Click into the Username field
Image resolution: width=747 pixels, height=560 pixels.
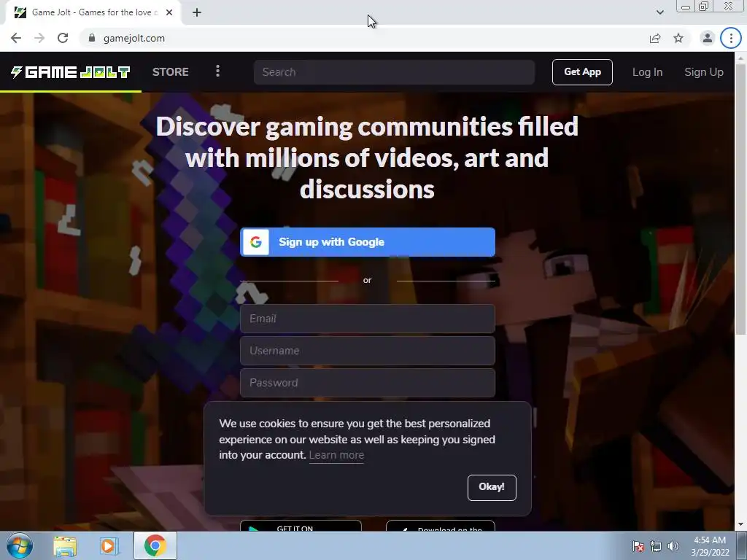368,351
